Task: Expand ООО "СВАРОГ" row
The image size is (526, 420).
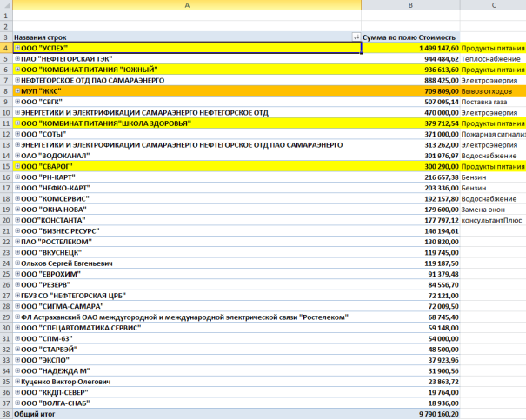Action: point(17,166)
